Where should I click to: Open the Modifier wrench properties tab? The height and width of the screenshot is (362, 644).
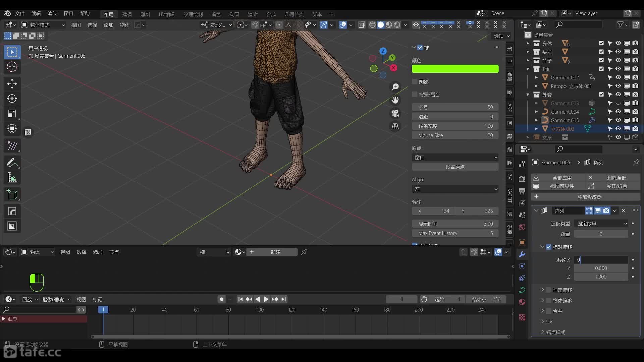[522, 254]
